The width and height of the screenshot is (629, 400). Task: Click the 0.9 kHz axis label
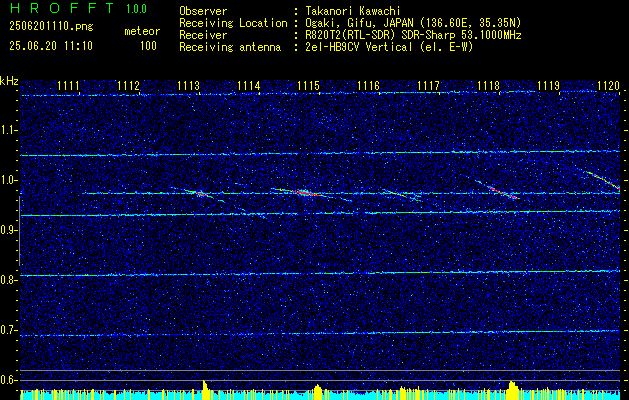[x=9, y=230]
